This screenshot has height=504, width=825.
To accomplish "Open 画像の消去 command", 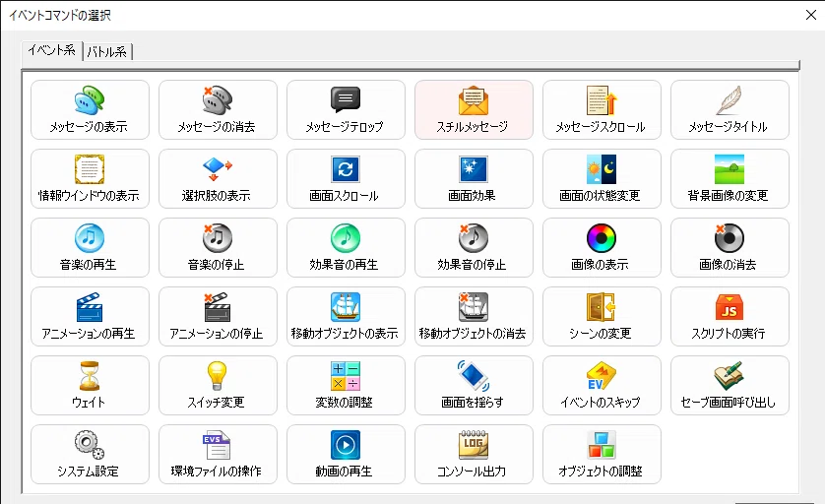I will [730, 248].
